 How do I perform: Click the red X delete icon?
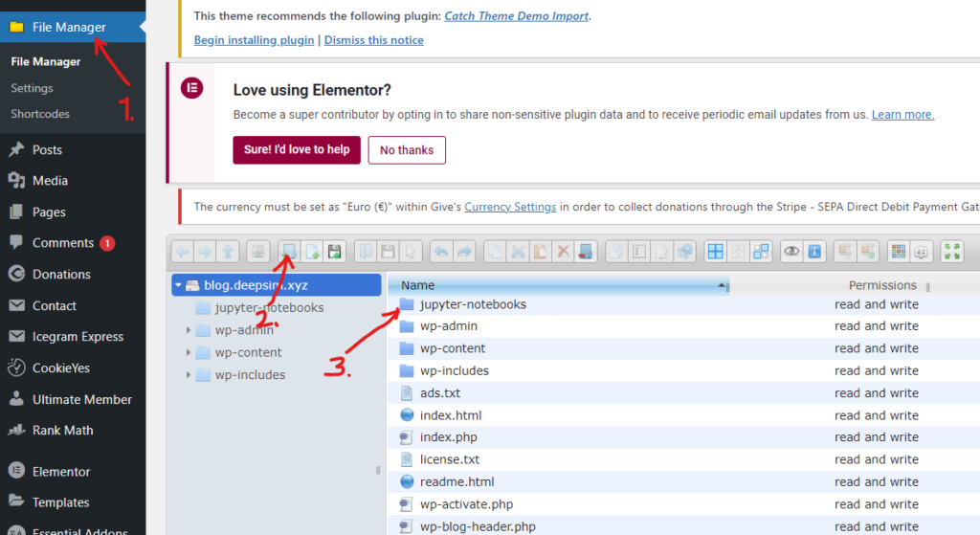pyautogui.click(x=563, y=252)
